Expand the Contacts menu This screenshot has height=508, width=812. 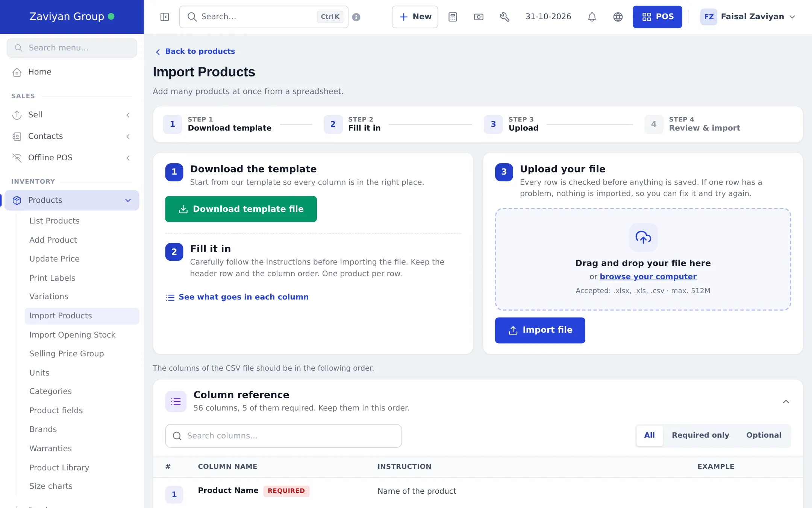72,136
